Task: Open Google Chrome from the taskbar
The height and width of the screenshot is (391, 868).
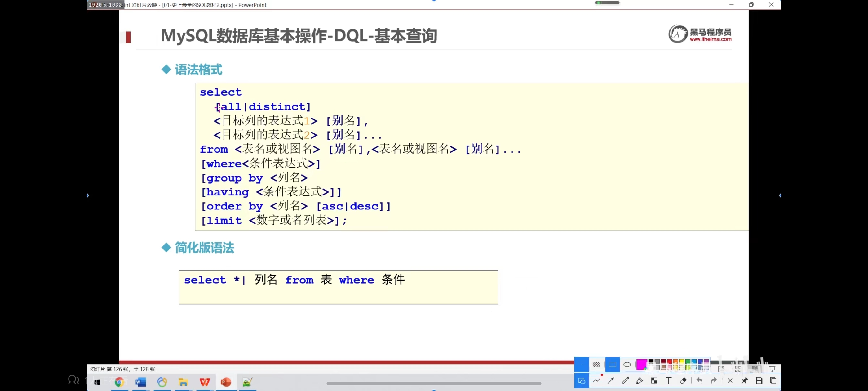Action: pos(119,382)
